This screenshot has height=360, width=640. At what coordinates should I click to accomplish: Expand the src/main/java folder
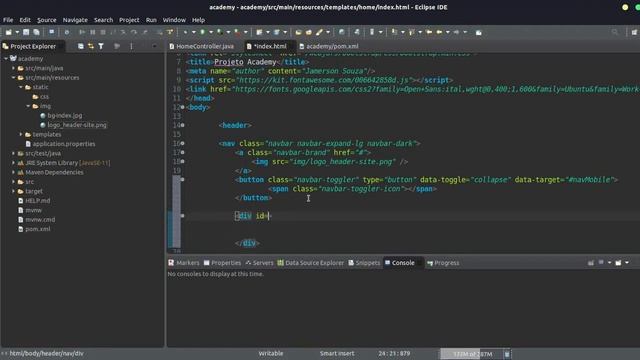tap(13, 68)
